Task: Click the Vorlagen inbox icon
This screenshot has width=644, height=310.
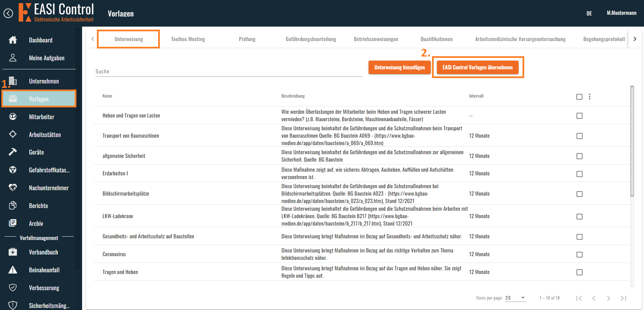Action: [13, 99]
